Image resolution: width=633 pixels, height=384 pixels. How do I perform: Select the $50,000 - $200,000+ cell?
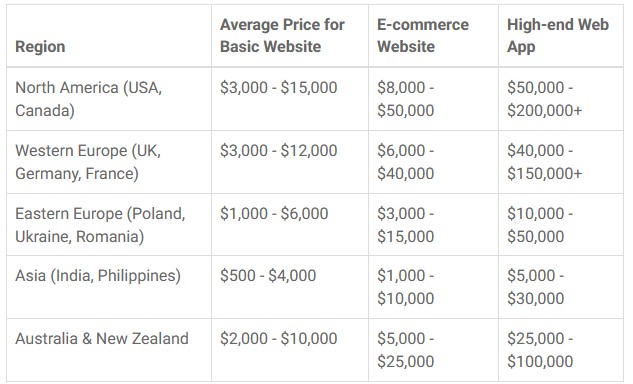561,99
